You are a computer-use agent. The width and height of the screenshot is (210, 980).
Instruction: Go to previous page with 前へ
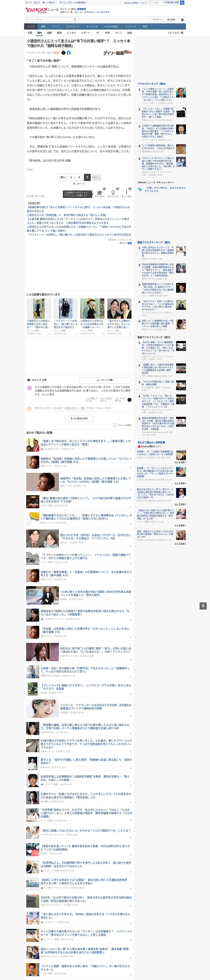click(62, 177)
